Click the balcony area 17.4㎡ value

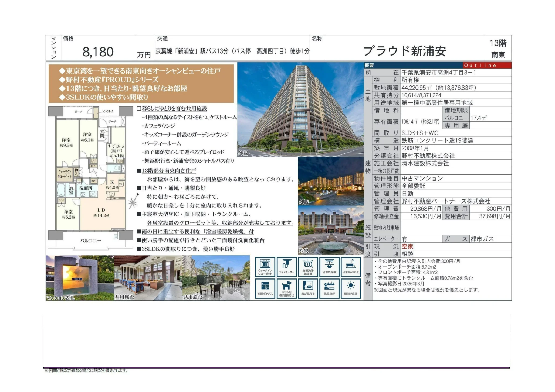479,118
